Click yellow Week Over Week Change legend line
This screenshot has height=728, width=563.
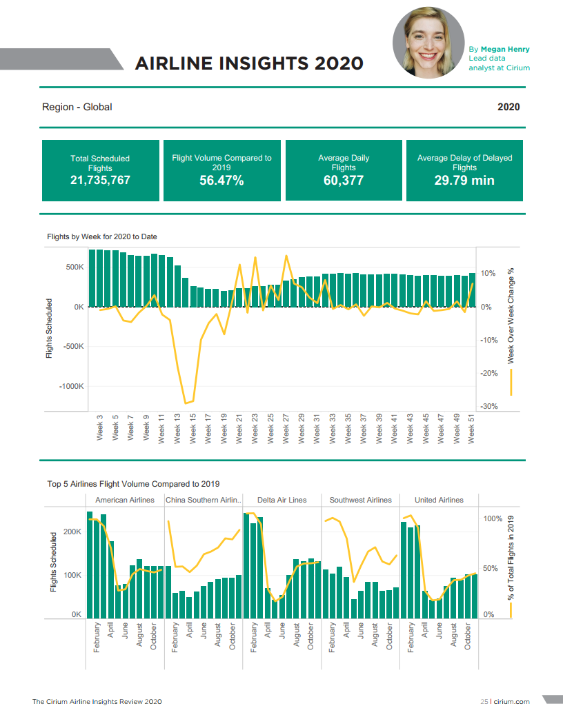(x=511, y=383)
